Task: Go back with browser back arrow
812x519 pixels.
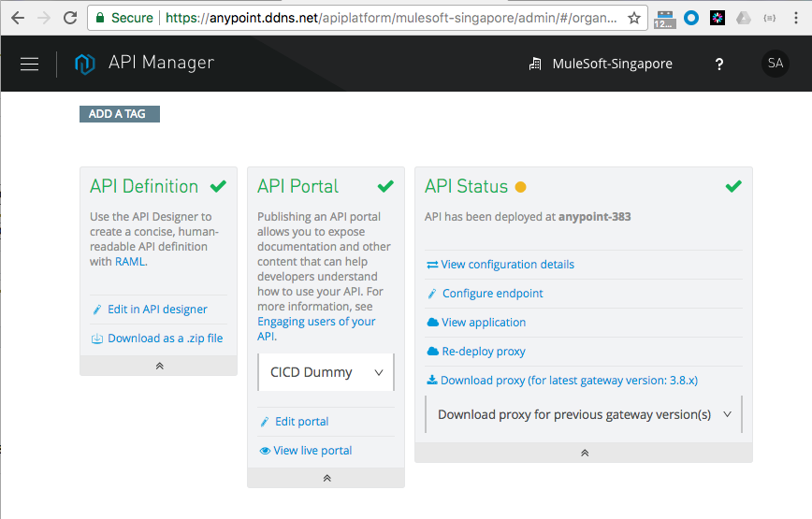Action: (18, 18)
